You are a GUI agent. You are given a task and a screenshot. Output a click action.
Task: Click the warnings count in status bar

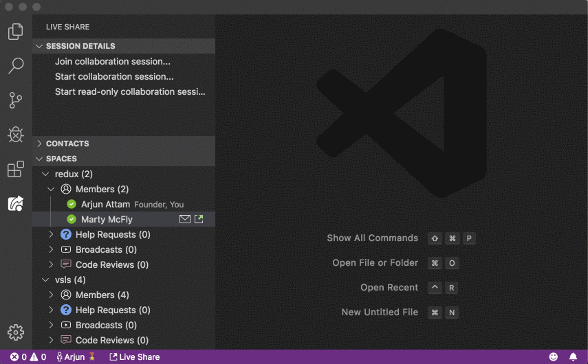[x=39, y=357]
